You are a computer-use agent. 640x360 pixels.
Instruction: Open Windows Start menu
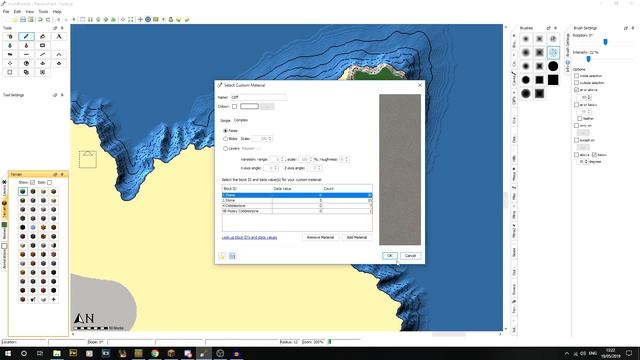click(8, 353)
